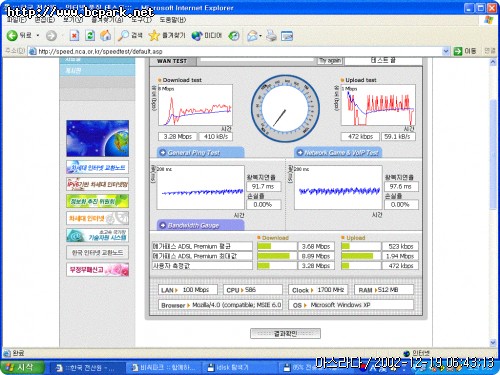
Task: Open the Edit (편집) menu
Action: pos(45,20)
